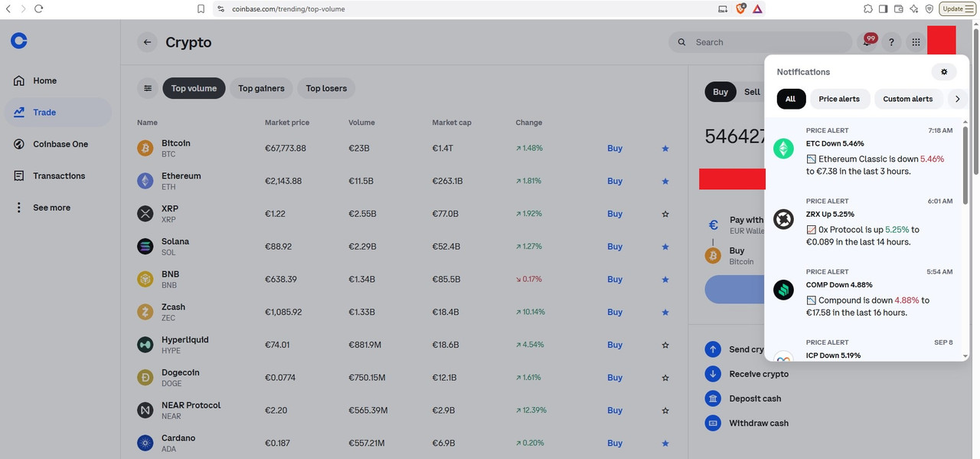Viewport: 980px width, 459px height.
Task: Toggle XRP watchlist star
Action: (x=665, y=214)
